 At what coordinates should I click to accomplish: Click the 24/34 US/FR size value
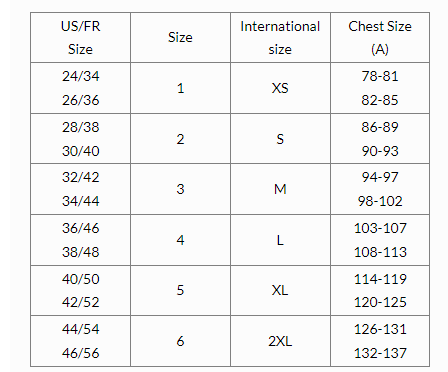pyautogui.click(x=80, y=76)
